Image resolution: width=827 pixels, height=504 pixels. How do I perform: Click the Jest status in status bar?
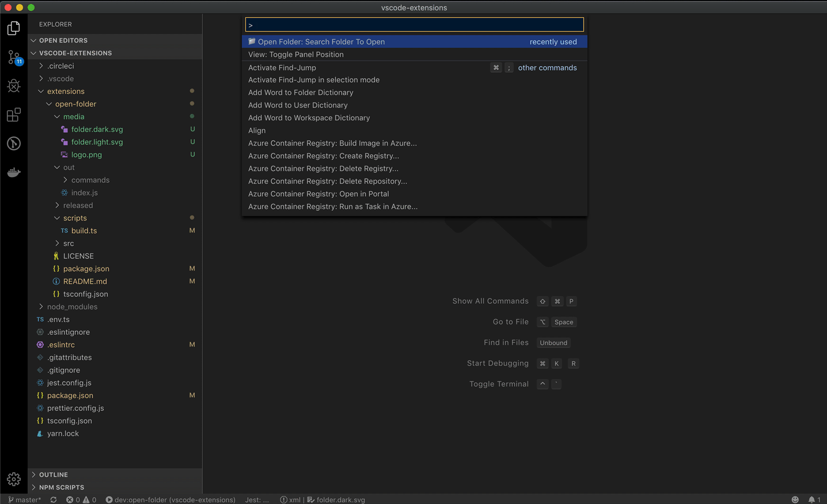coord(257,499)
